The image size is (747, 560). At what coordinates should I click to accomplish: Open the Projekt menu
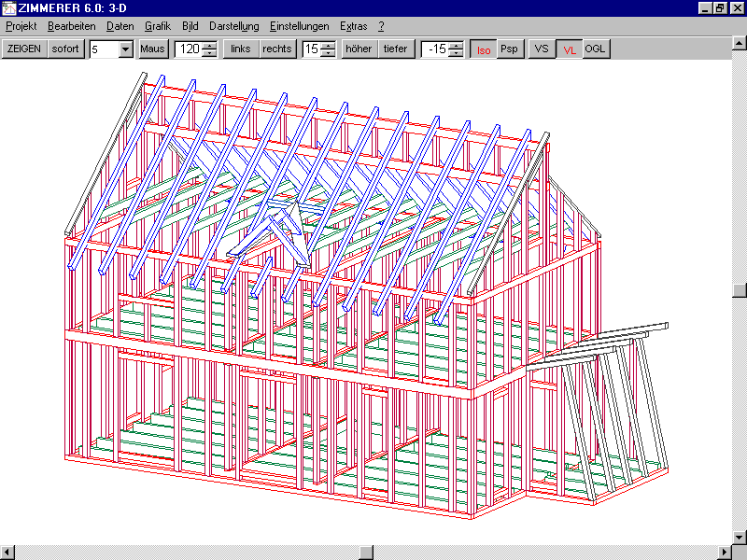coord(21,26)
